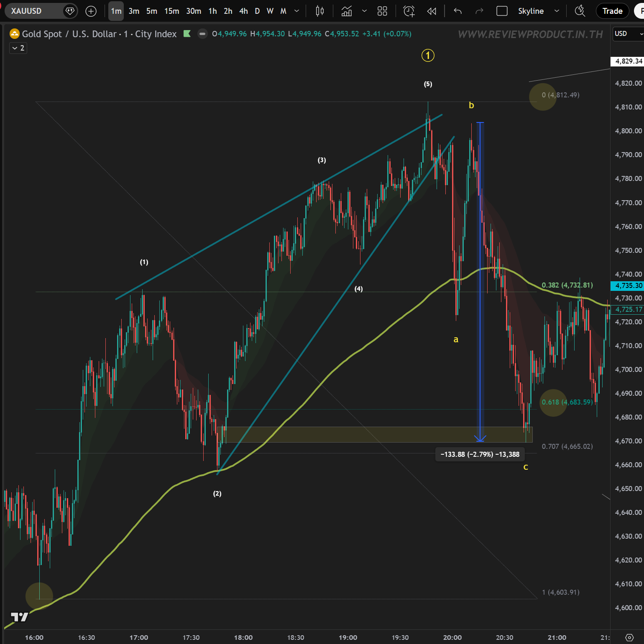
Task: Click the layout setup square icon
Action: coord(502,11)
